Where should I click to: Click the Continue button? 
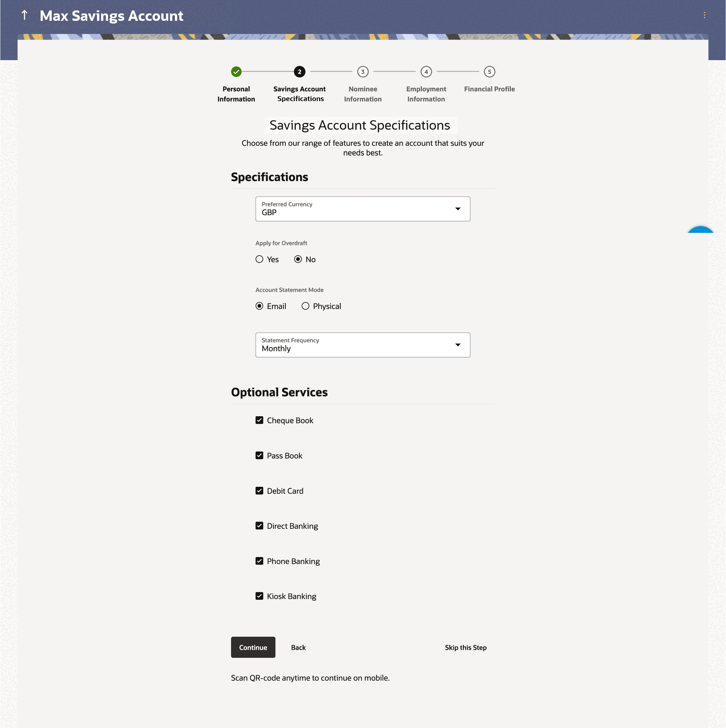pyautogui.click(x=253, y=647)
